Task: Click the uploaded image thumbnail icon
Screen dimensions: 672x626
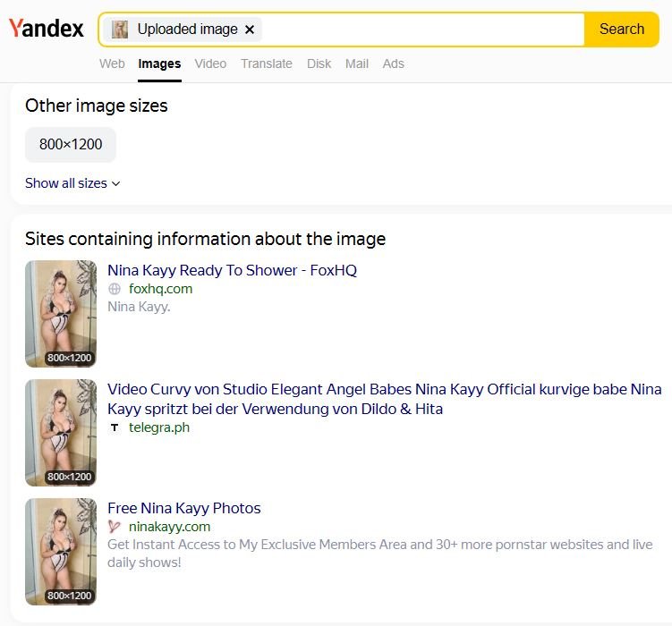Action: click(x=120, y=30)
